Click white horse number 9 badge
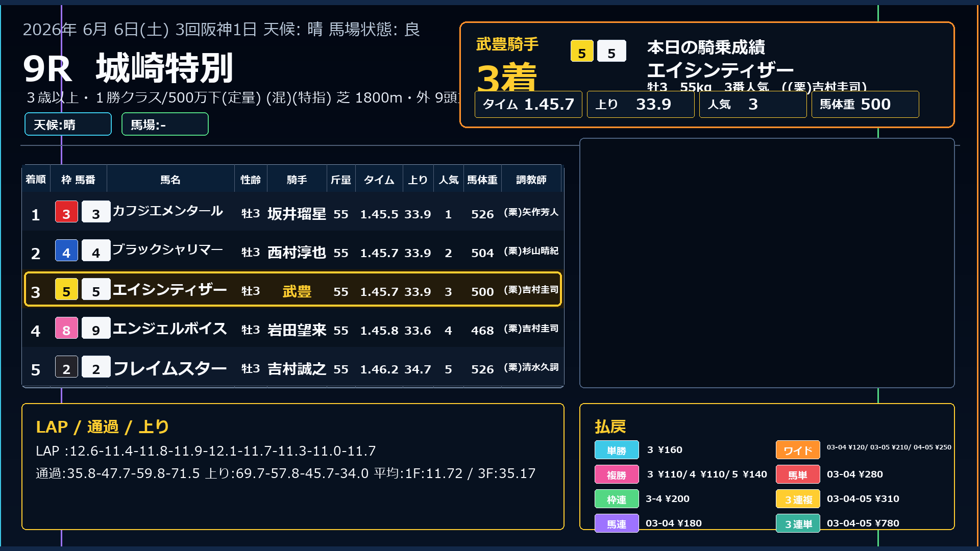 (x=96, y=328)
